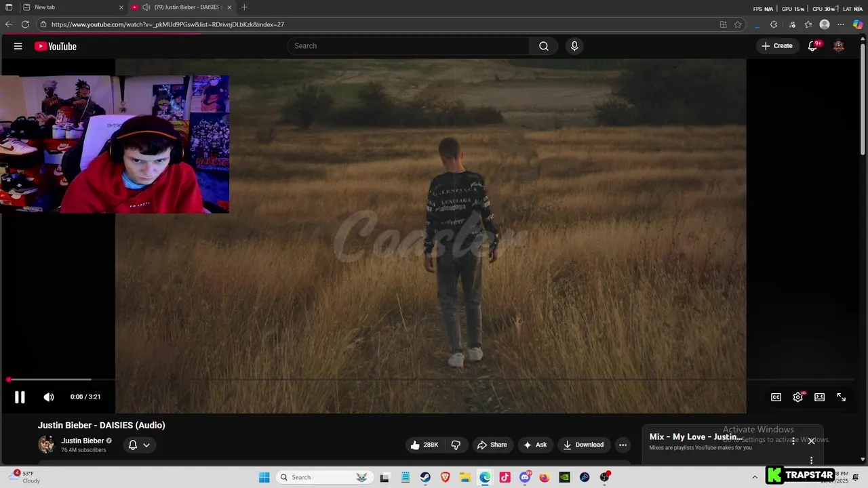Open Edge favorites list icon

(x=808, y=24)
